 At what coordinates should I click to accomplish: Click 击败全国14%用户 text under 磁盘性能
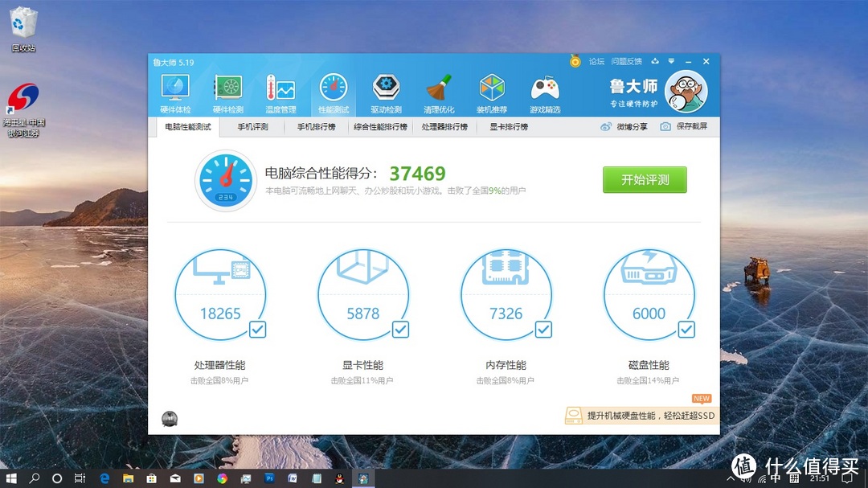click(648, 380)
